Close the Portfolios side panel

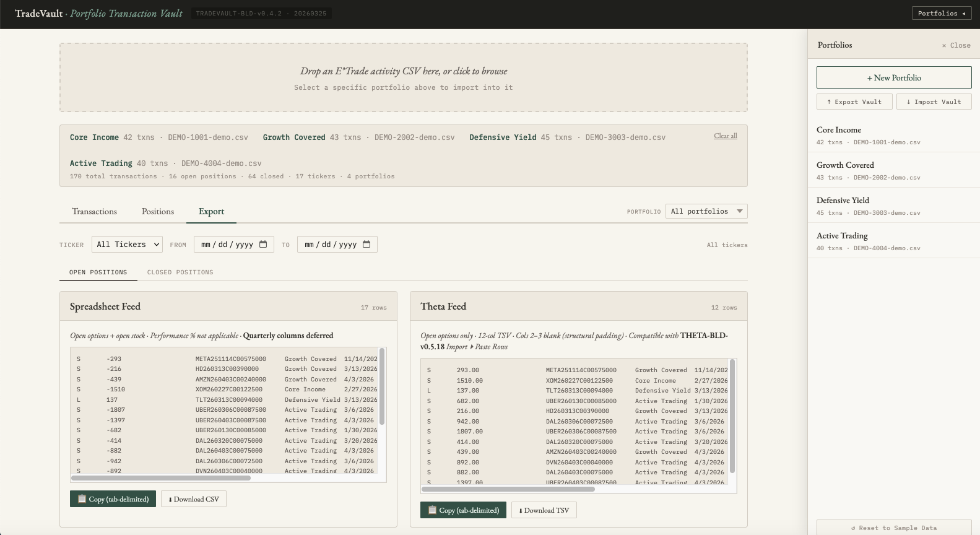tap(956, 45)
